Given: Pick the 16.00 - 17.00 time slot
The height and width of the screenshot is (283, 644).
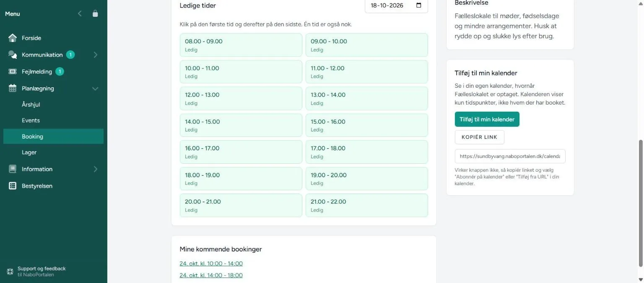Looking at the screenshot, I should [241, 152].
